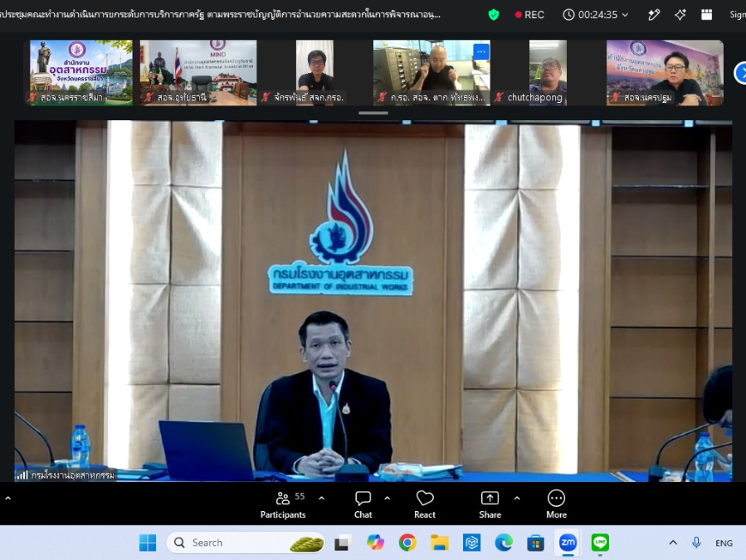Viewport: 746px width, 560px height.
Task: Go to next page of participant thumbnails
Action: [x=741, y=73]
